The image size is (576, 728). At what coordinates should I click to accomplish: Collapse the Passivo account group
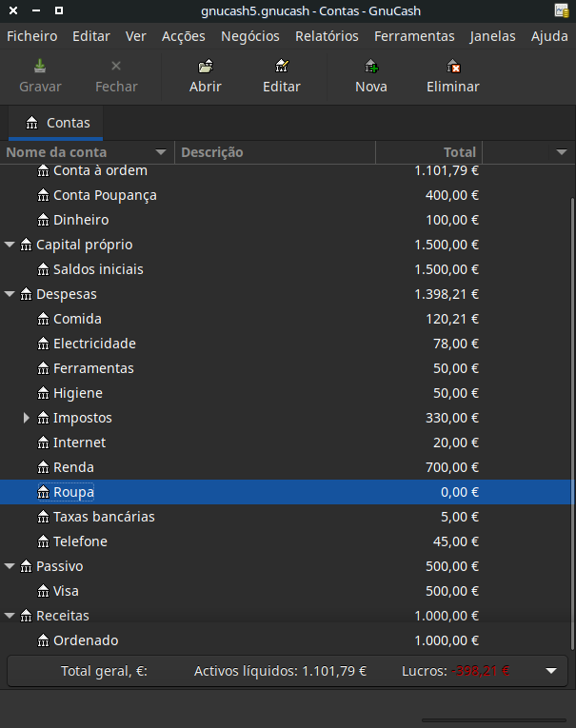(10, 566)
